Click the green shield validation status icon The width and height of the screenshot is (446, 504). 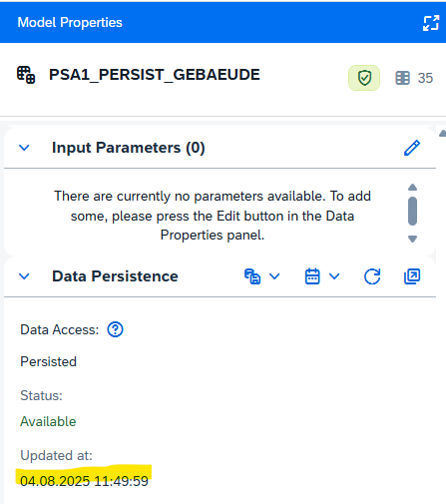pyautogui.click(x=364, y=78)
